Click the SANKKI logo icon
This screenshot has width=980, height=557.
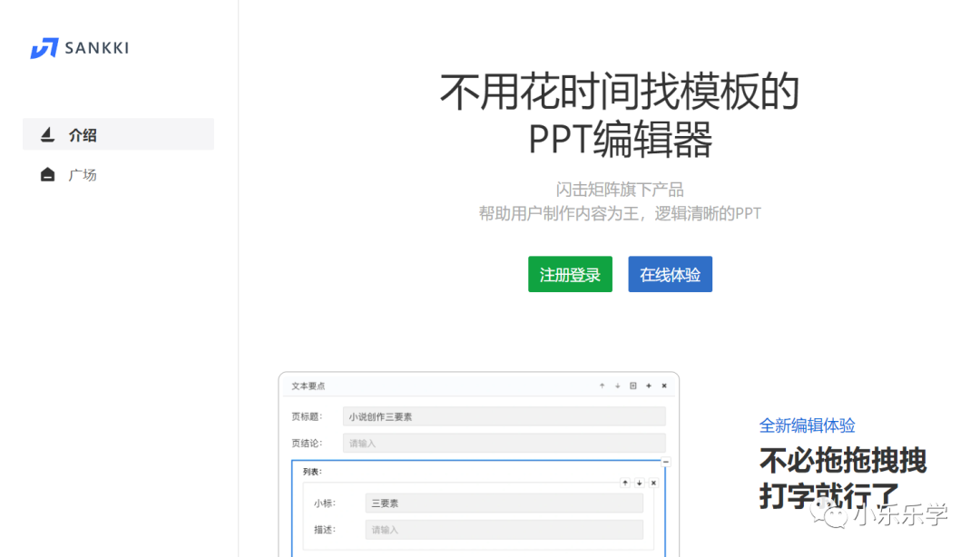44,47
